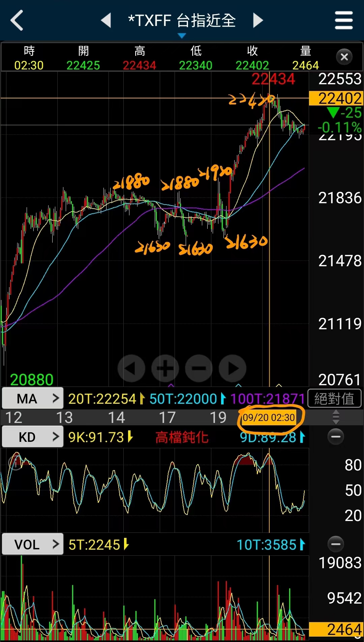Close the OHLC data bar
The height and width of the screenshot is (642, 364).
click(x=344, y=57)
